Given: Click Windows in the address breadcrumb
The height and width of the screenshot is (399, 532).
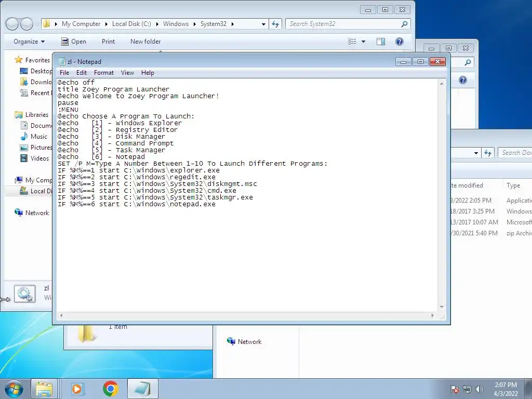Looking at the screenshot, I should point(176,24).
